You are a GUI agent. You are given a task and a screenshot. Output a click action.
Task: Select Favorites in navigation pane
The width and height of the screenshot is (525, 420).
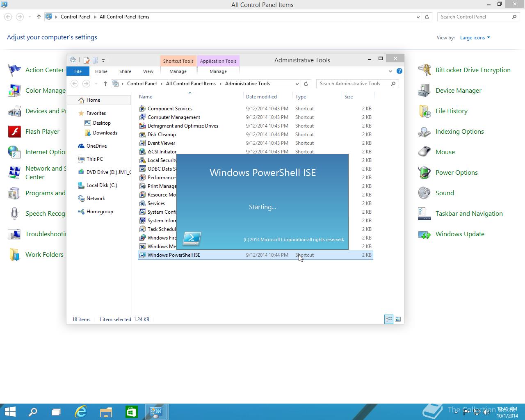pos(96,113)
